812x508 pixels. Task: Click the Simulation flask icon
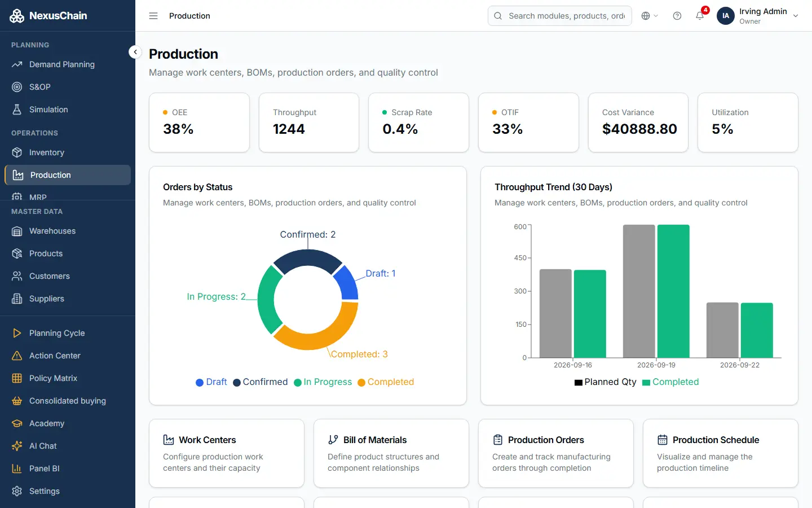(x=17, y=110)
